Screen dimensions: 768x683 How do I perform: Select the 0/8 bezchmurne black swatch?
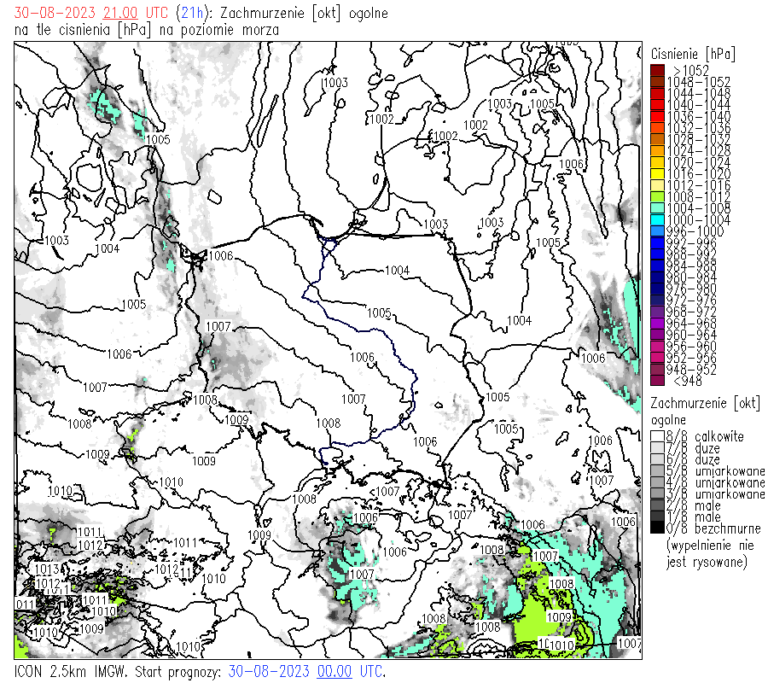point(657,528)
